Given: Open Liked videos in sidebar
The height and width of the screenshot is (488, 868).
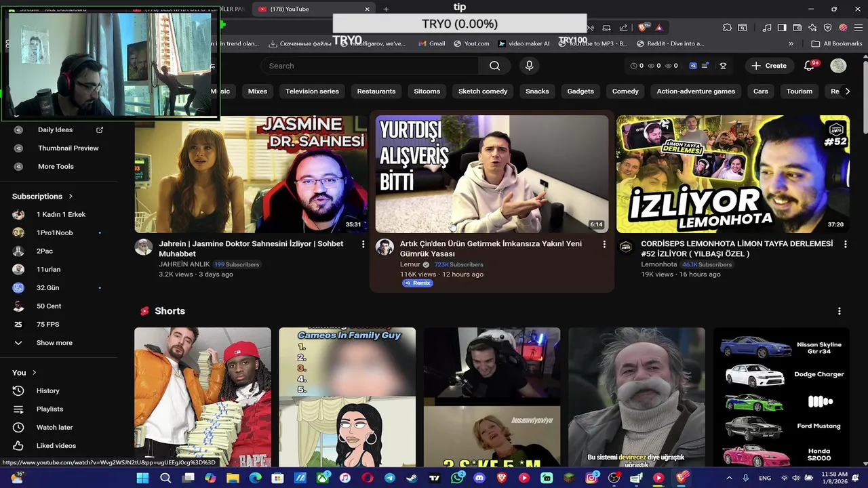Looking at the screenshot, I should tap(56, 446).
